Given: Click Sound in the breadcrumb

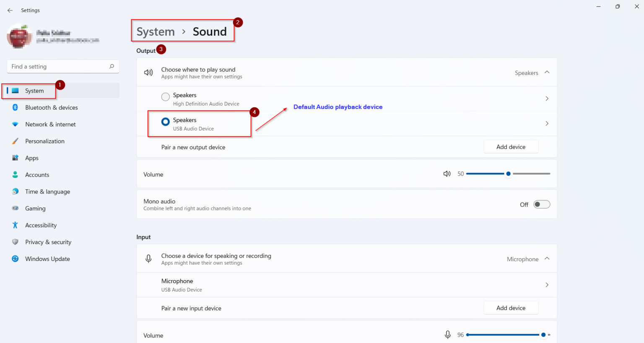Looking at the screenshot, I should [210, 31].
